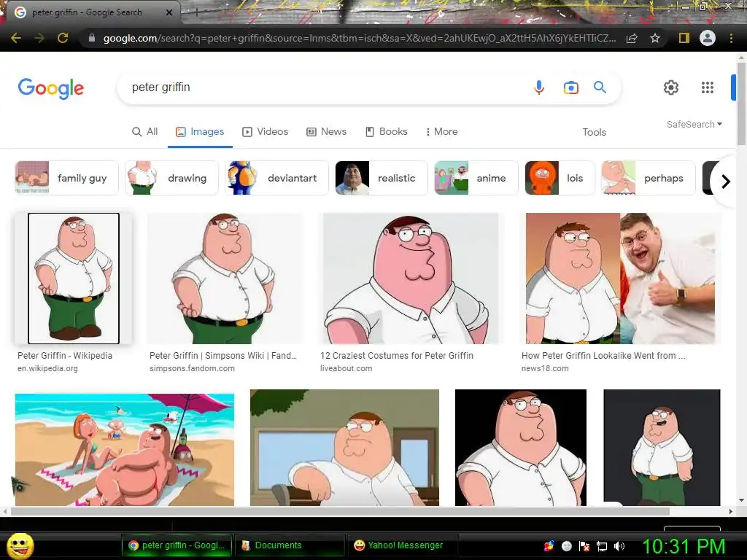Select the anime suggestion chip
The width and height of the screenshot is (747, 560).
tap(476, 178)
